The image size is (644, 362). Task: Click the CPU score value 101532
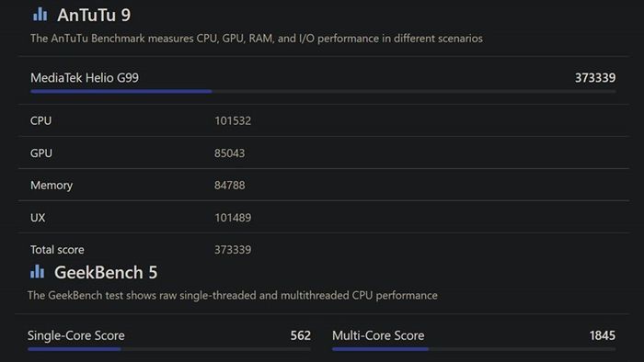pos(233,120)
